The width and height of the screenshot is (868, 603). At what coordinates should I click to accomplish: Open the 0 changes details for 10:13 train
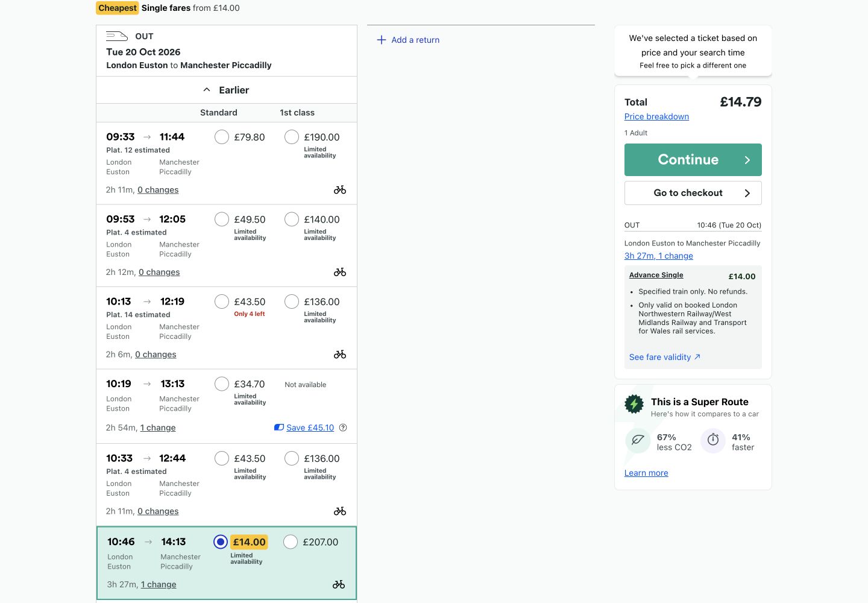156,355
